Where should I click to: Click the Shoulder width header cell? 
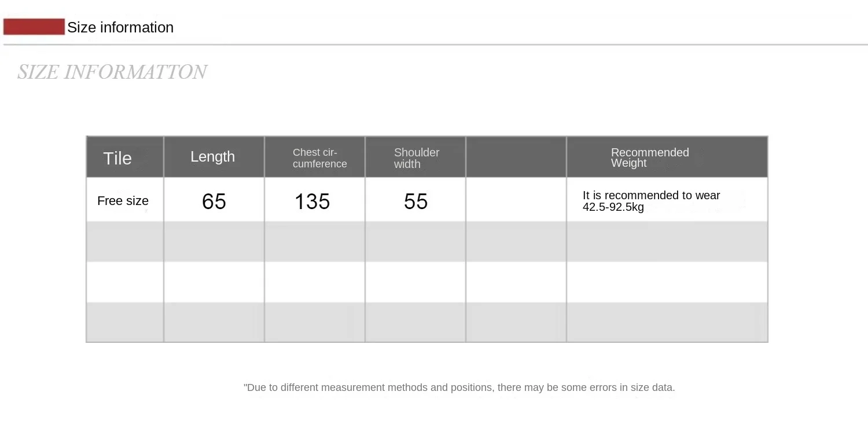pyautogui.click(x=415, y=158)
